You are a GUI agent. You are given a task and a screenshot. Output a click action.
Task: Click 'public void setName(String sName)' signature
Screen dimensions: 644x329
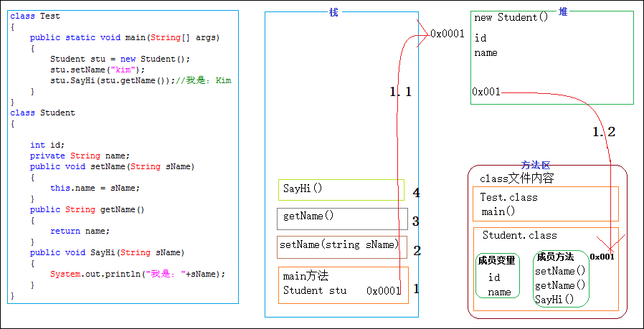click(112, 166)
